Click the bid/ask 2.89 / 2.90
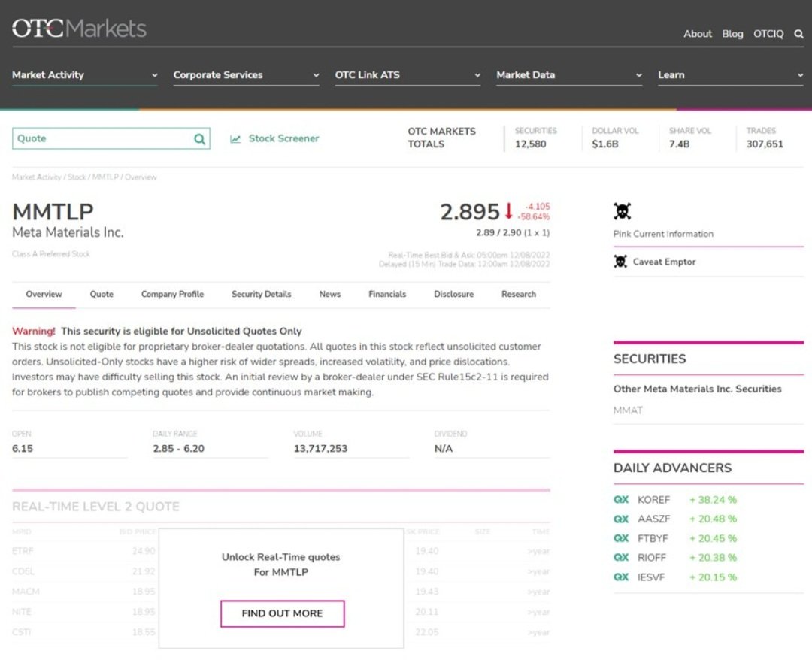This screenshot has height=660, width=812. click(498, 232)
